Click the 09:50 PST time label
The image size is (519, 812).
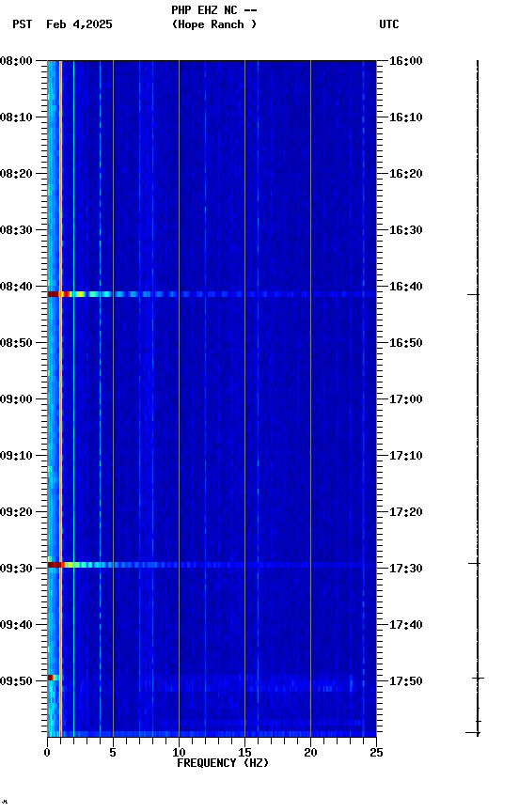pos(16,681)
